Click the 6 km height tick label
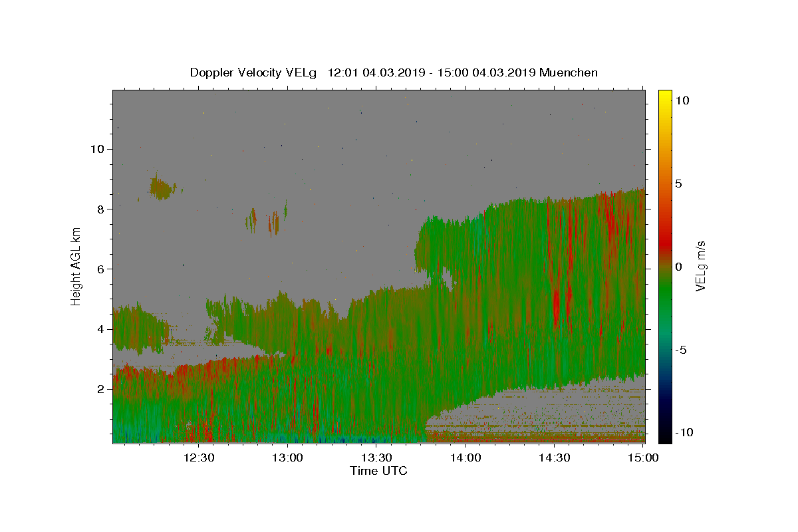798x532 pixels. click(102, 269)
